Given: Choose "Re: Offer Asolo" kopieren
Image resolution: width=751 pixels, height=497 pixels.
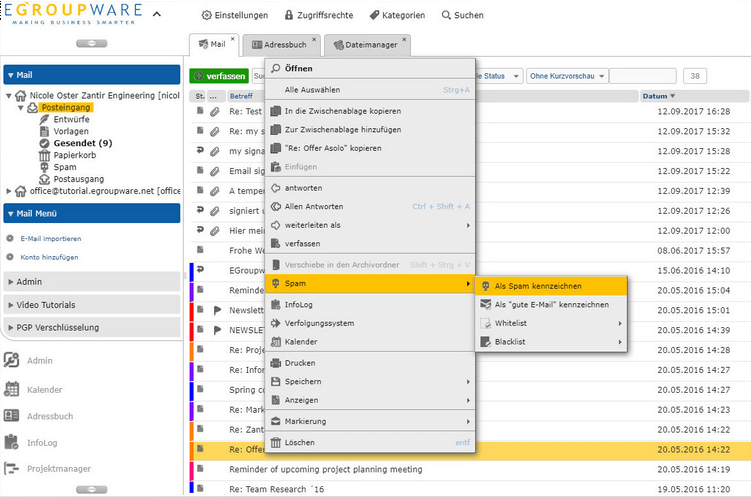Looking at the screenshot, I should coord(370,148).
